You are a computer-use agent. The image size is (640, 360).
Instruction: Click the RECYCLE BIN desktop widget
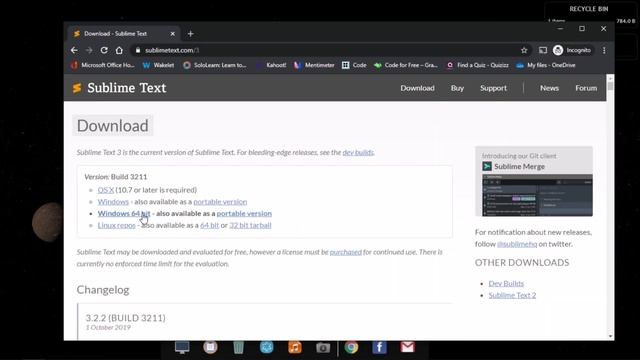pyautogui.click(x=589, y=9)
